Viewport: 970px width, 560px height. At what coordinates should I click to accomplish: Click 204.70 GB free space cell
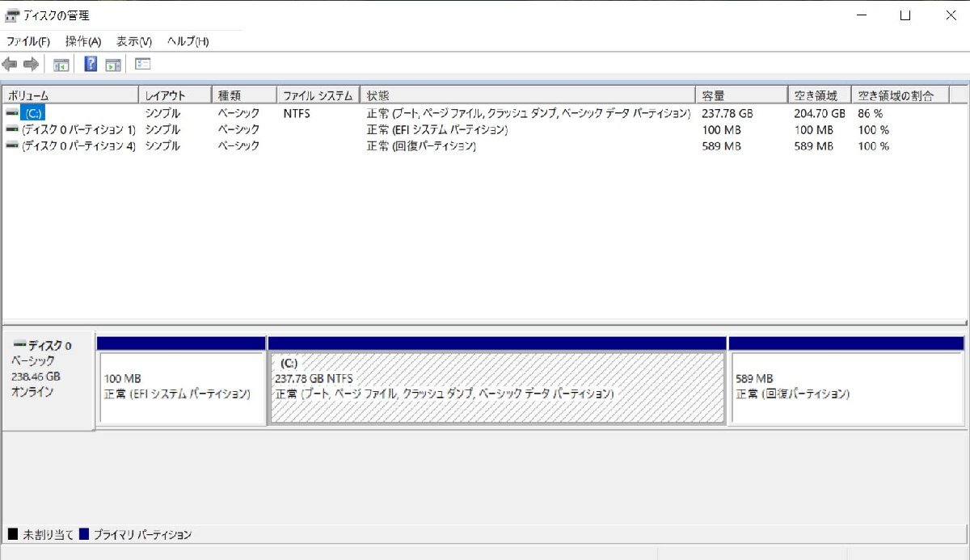(x=820, y=114)
